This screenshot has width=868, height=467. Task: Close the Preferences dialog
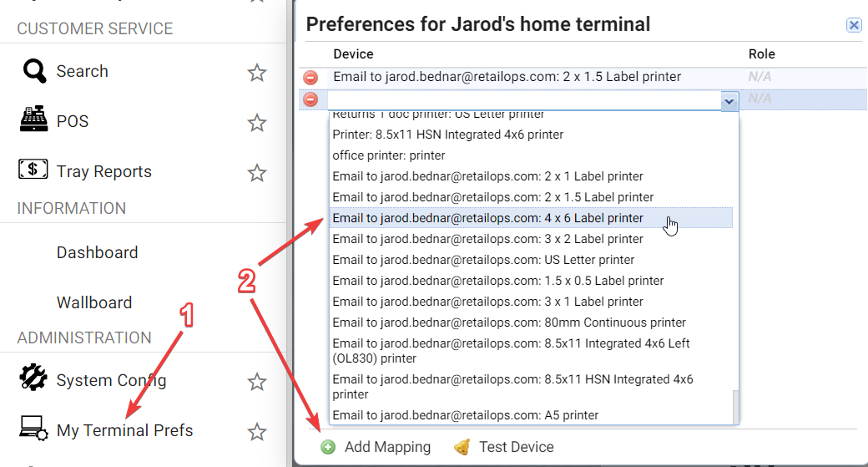click(x=854, y=25)
